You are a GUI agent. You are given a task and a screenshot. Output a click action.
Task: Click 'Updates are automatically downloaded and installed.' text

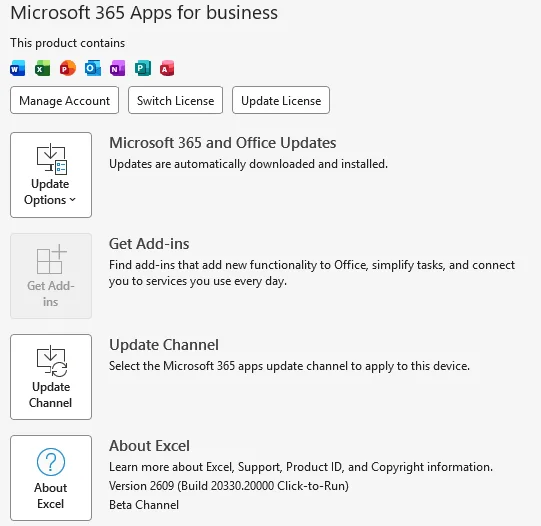[248, 164]
